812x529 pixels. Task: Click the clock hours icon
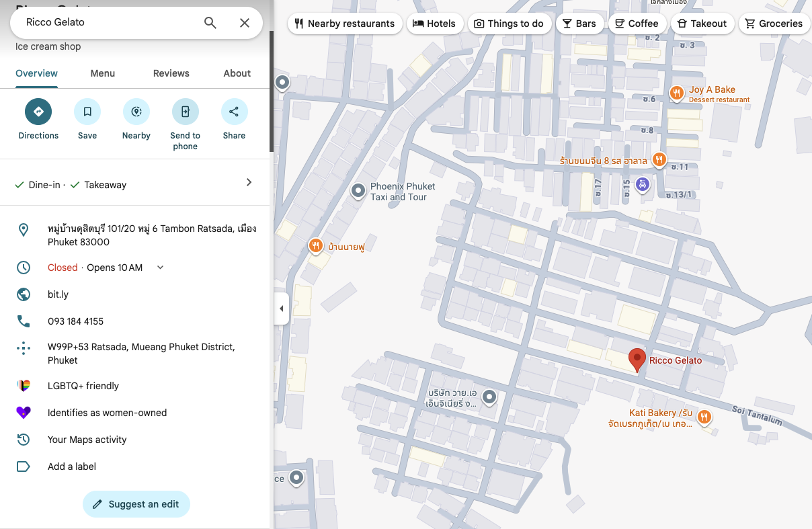pyautogui.click(x=24, y=268)
